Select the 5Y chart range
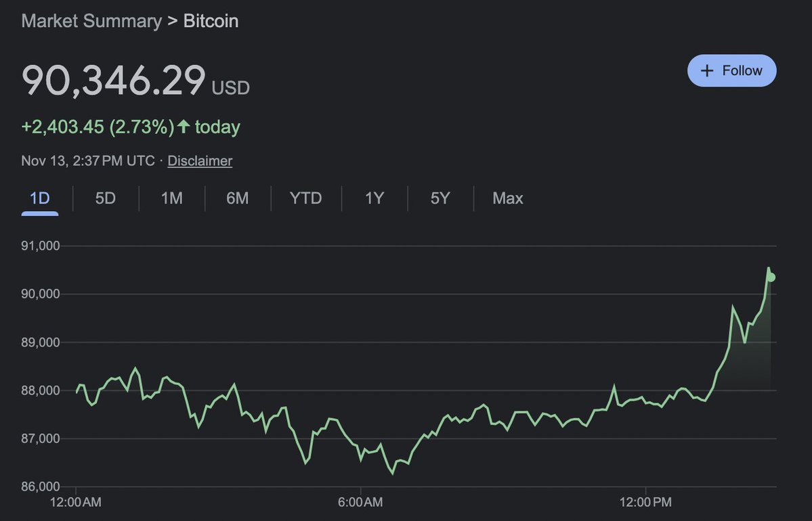The height and width of the screenshot is (521, 812). click(440, 198)
